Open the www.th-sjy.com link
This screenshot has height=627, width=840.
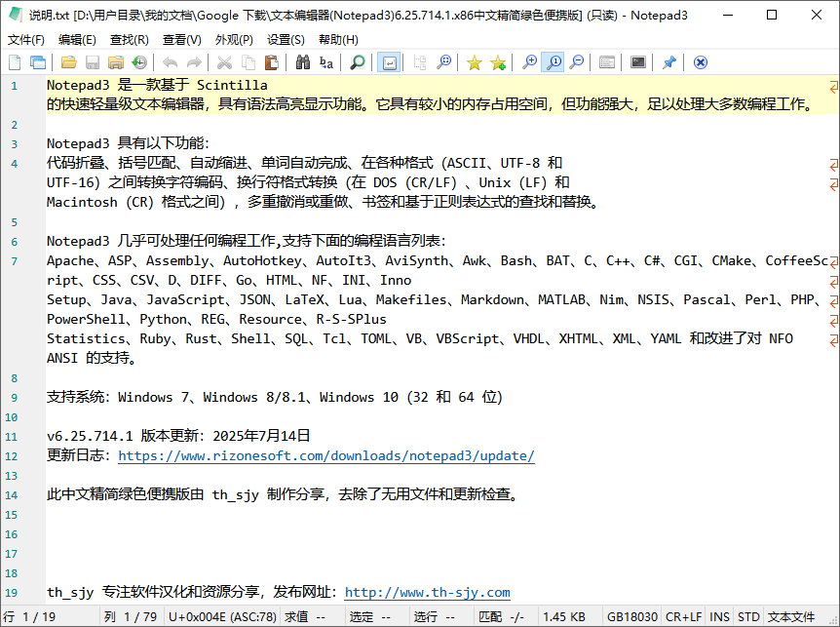coord(427,592)
